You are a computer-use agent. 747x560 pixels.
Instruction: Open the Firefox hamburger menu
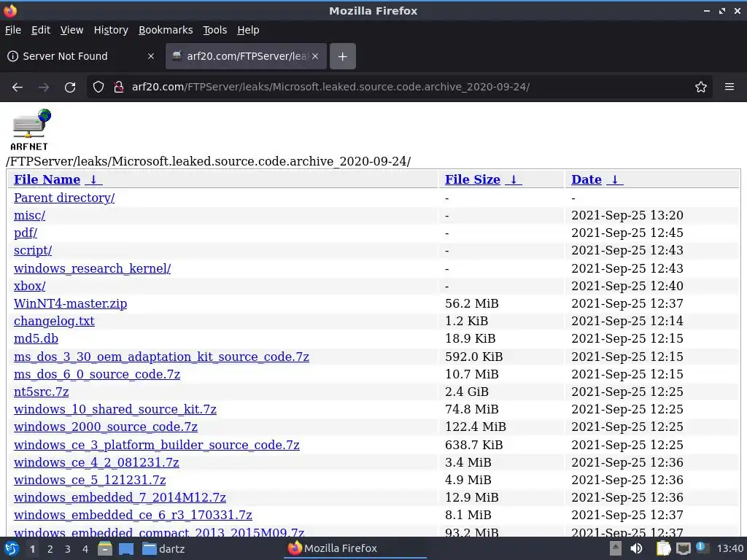(x=729, y=87)
